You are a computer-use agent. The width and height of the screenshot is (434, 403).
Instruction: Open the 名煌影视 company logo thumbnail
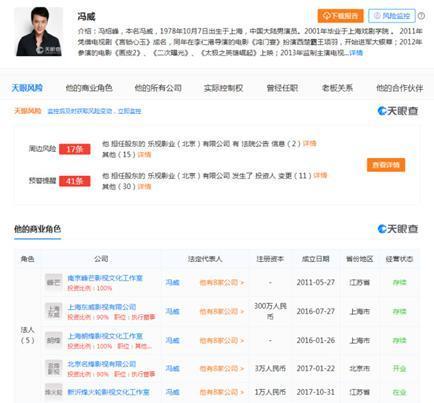tap(54, 368)
